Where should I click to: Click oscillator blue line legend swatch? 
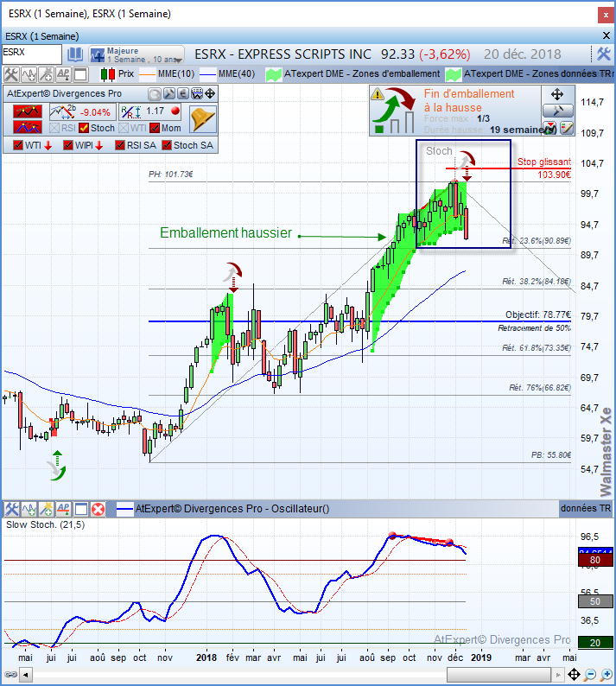click(124, 509)
